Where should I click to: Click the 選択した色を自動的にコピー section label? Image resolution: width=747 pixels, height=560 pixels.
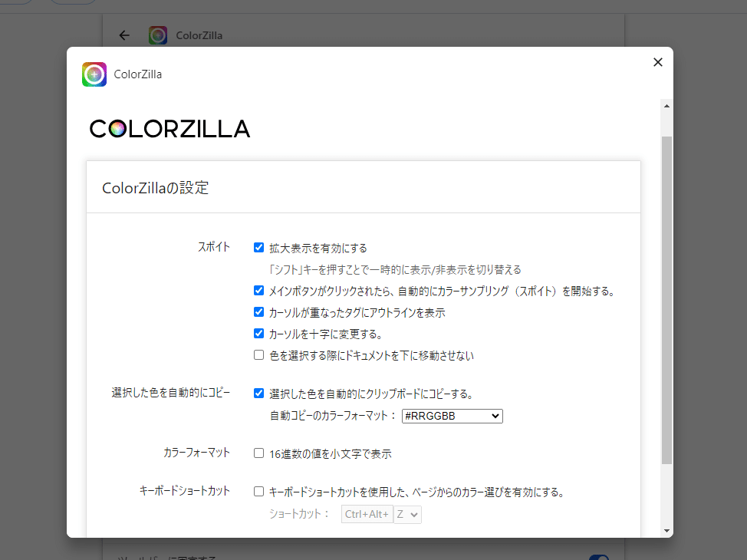point(170,393)
